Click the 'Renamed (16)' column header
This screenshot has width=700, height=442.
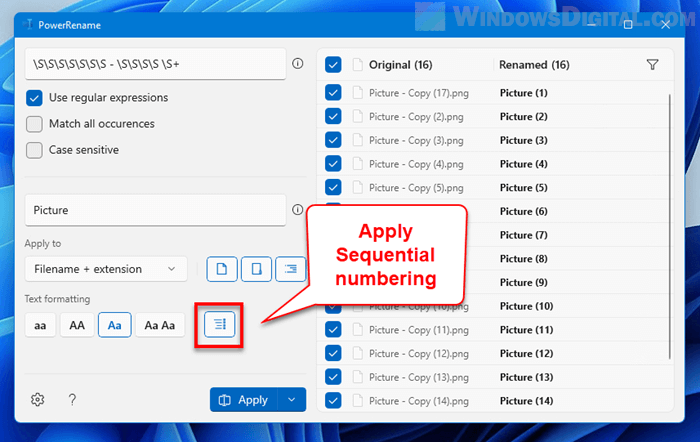click(x=534, y=65)
